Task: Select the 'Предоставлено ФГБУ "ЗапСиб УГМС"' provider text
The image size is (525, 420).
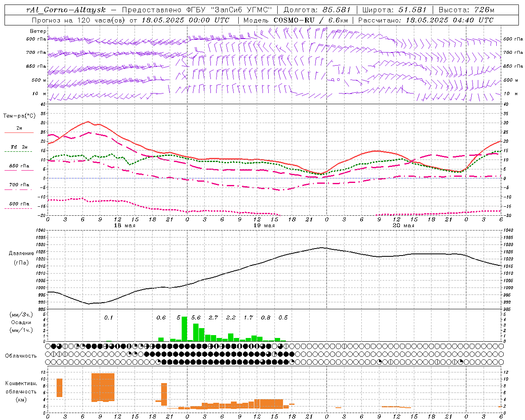Action: (x=197, y=10)
